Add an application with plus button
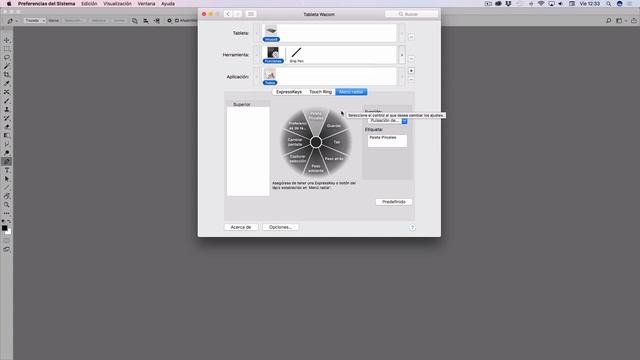 (x=411, y=71)
